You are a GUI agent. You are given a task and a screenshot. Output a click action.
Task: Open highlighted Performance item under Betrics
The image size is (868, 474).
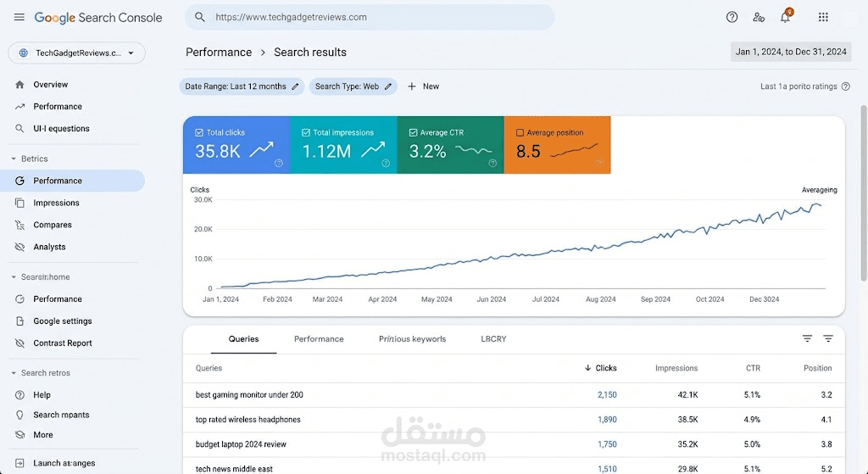pyautogui.click(x=73, y=181)
